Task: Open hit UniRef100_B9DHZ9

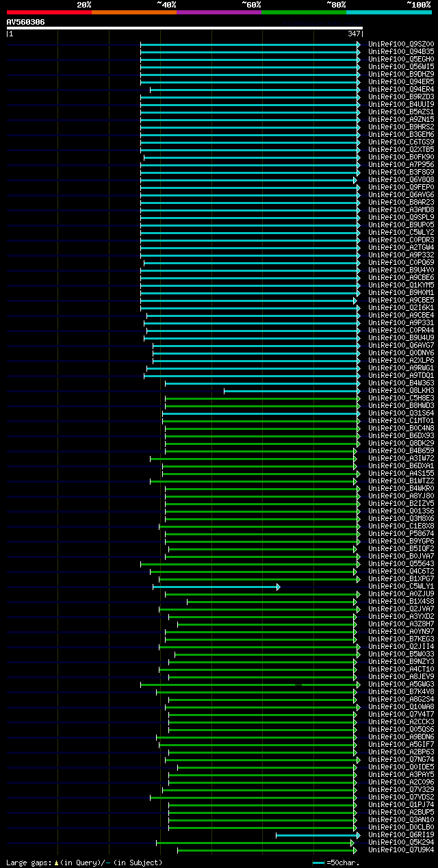Action: pyautogui.click(x=401, y=74)
